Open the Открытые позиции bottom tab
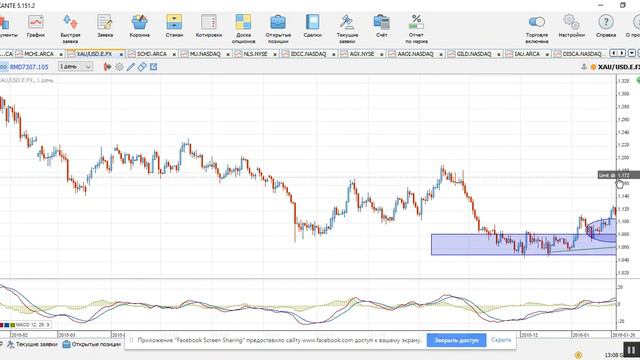Image resolution: width=640 pixels, height=360 pixels. point(92,344)
